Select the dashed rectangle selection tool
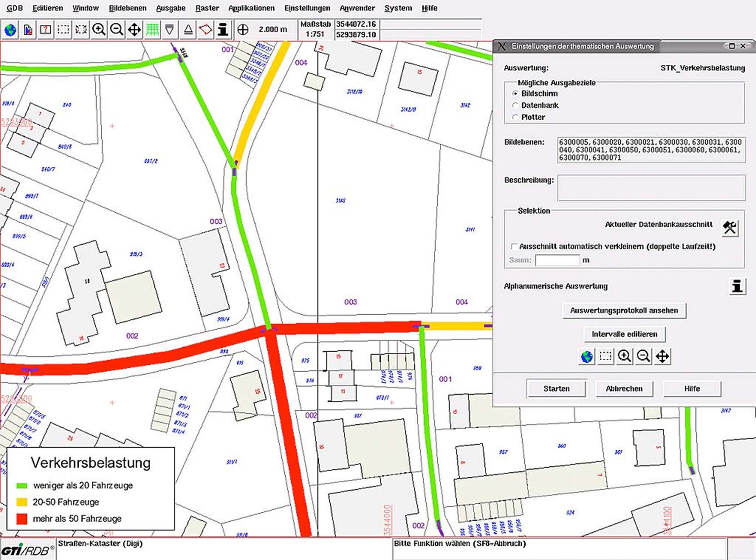This screenshot has width=756, height=560. tap(63, 29)
